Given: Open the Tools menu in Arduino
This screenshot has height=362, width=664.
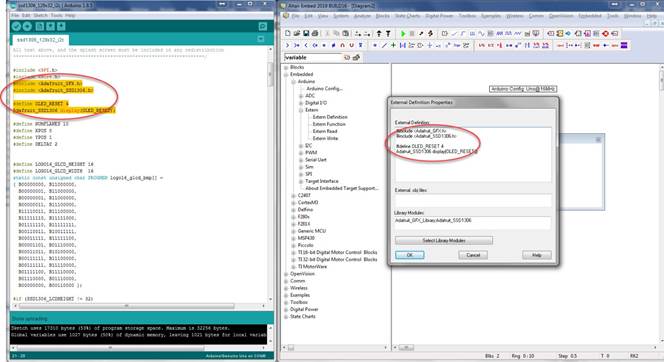Looking at the screenshot, I should [x=56, y=15].
